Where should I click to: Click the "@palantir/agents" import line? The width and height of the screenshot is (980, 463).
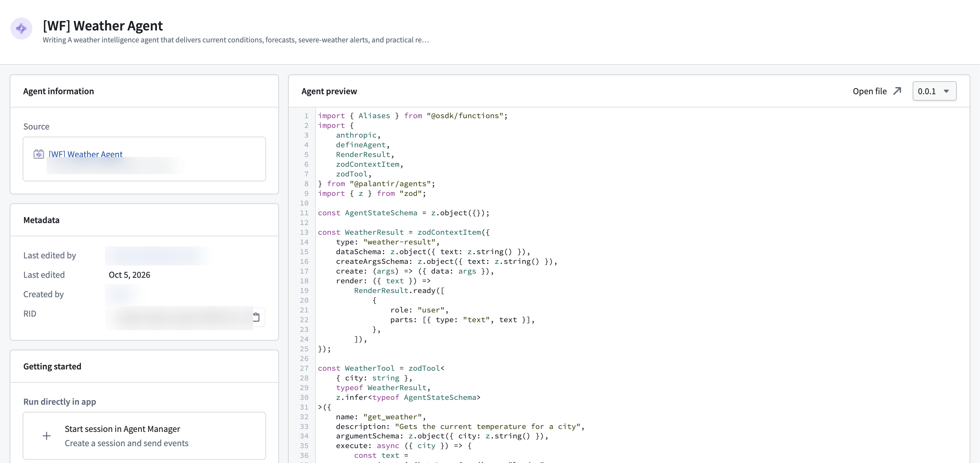[377, 184]
